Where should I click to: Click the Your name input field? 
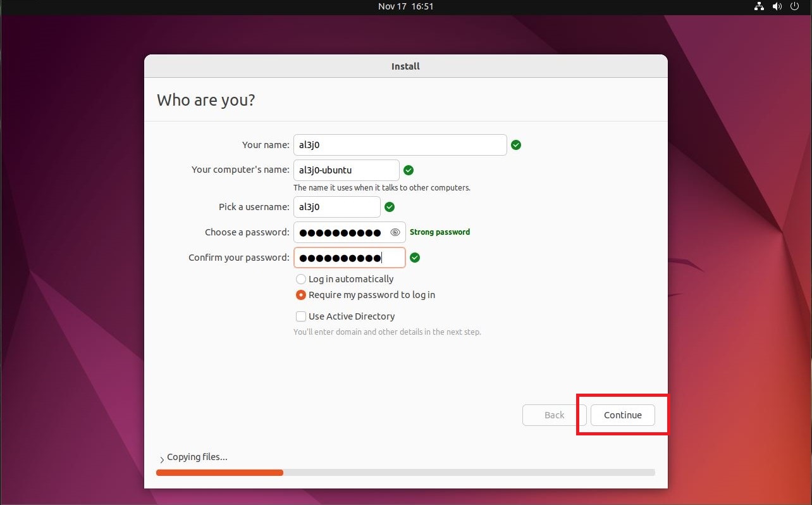point(400,145)
